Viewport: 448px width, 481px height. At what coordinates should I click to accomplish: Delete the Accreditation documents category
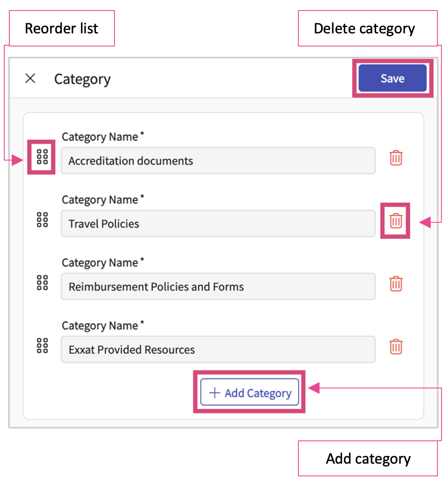[396, 158]
